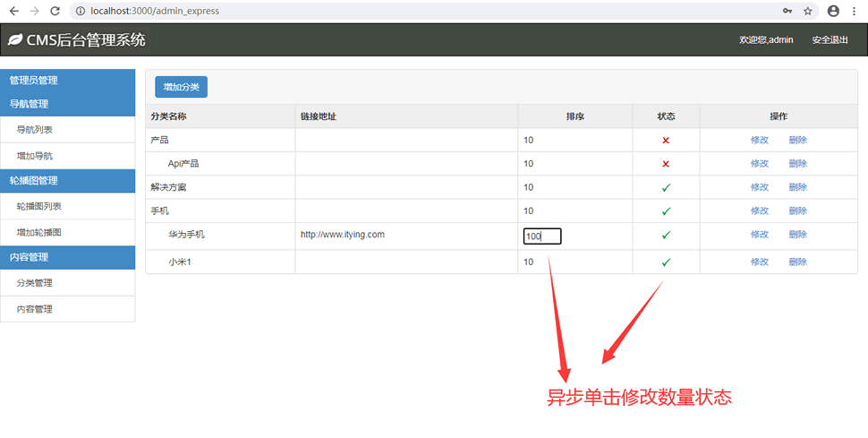
Task: Click the 解决方案 category name
Action: pyautogui.click(x=169, y=187)
